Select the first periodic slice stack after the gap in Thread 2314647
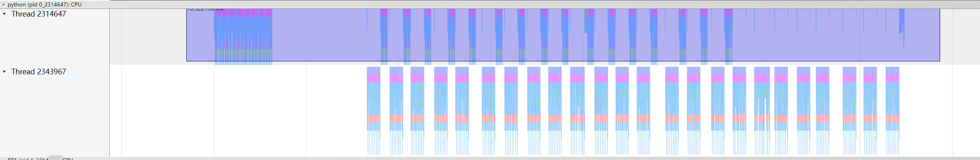Viewport: 980px width, 160px height. 384,37
